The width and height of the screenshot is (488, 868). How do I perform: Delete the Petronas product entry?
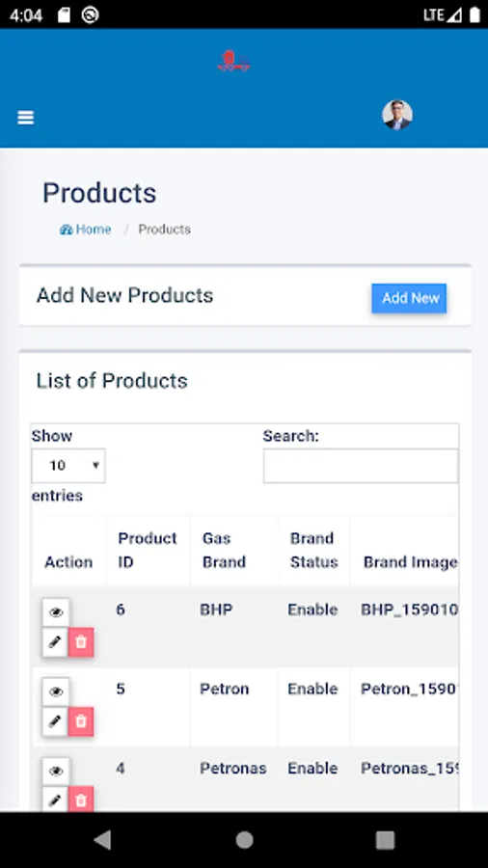[81, 800]
